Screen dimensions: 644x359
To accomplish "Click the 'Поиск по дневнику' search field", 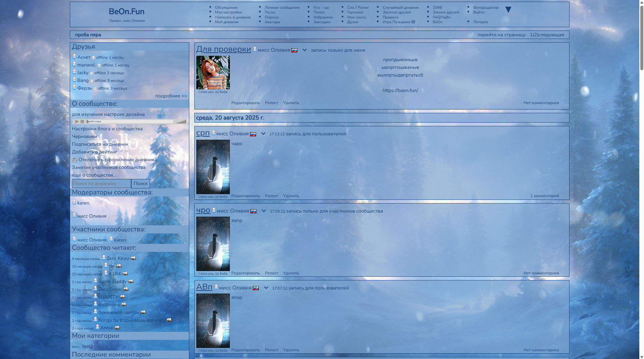I will pyautogui.click(x=101, y=183).
